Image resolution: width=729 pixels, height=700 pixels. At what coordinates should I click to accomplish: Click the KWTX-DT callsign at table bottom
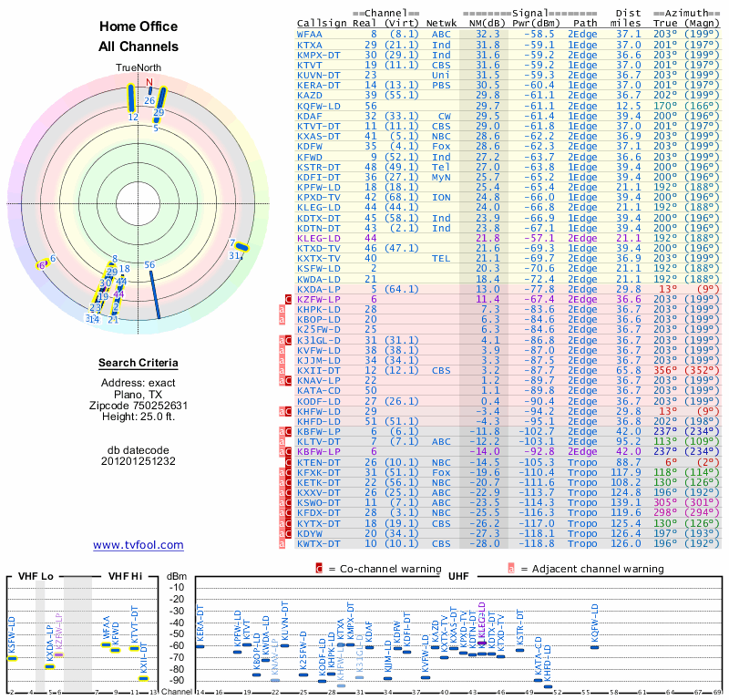[319, 544]
